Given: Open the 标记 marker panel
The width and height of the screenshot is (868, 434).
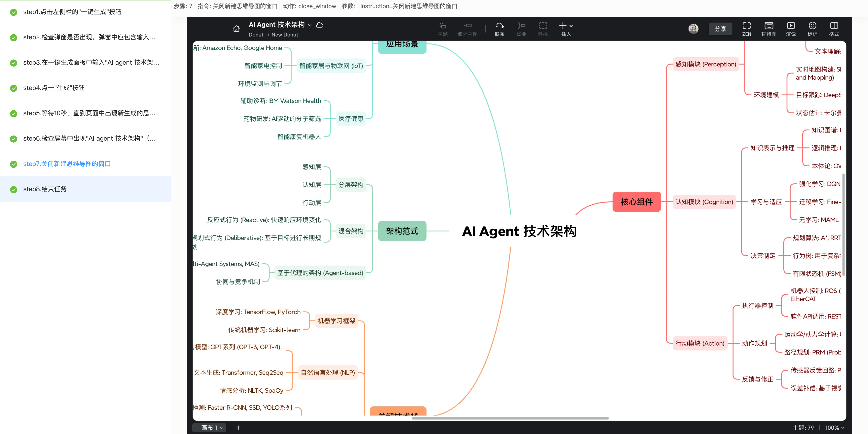Looking at the screenshot, I should pos(812,29).
